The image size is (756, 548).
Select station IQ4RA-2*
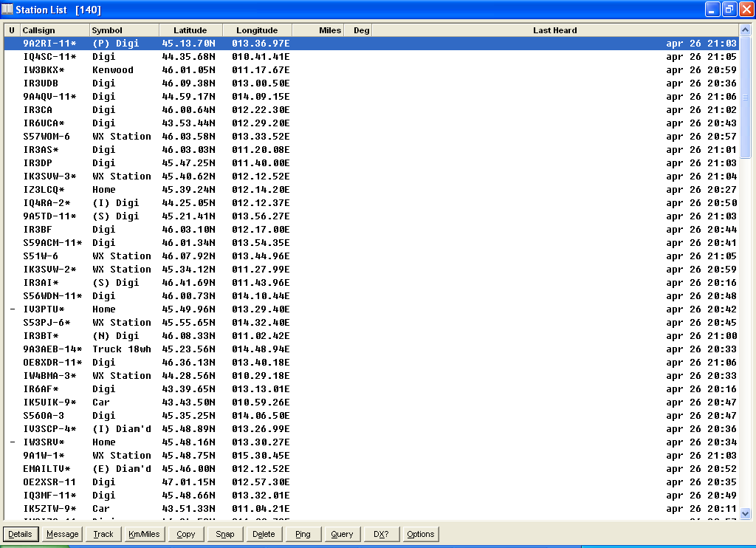[371, 203]
